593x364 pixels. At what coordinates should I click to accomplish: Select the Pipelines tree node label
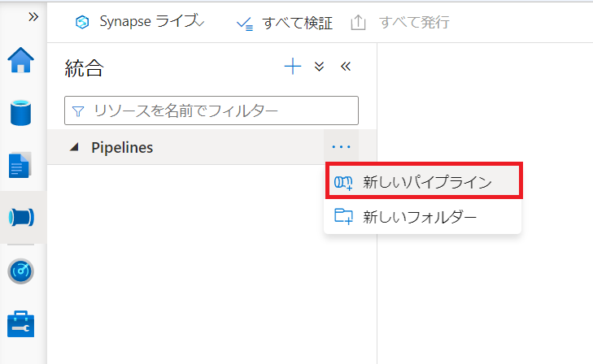tap(122, 147)
